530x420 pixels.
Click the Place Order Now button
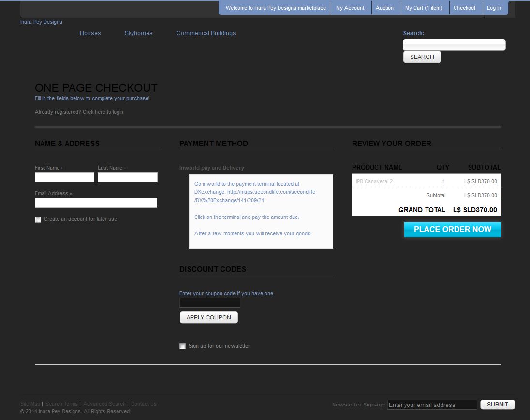point(452,230)
